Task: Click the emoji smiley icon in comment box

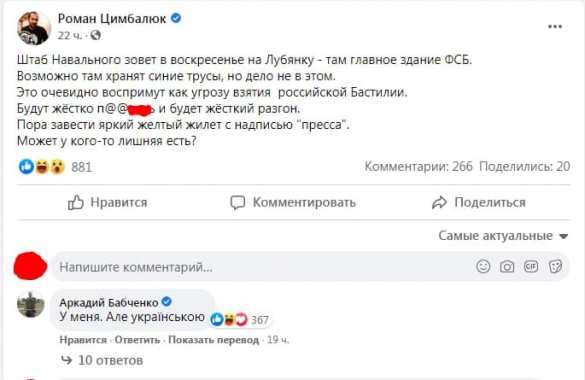Action: [483, 266]
